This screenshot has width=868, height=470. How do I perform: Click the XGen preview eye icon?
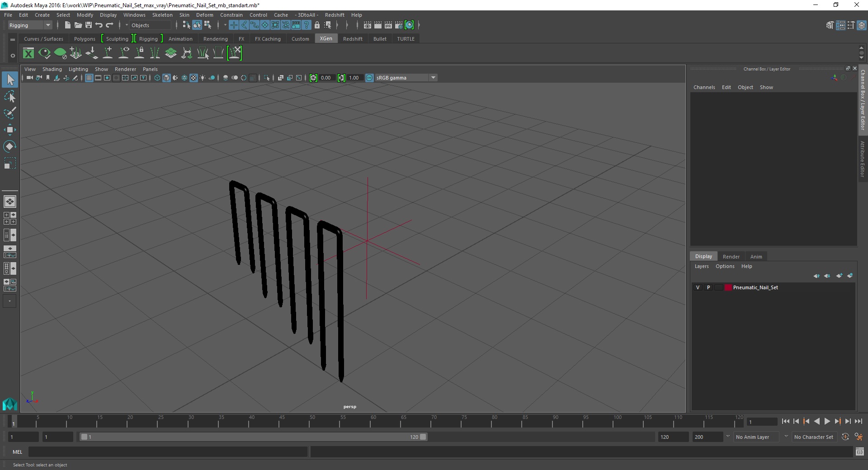pos(44,53)
